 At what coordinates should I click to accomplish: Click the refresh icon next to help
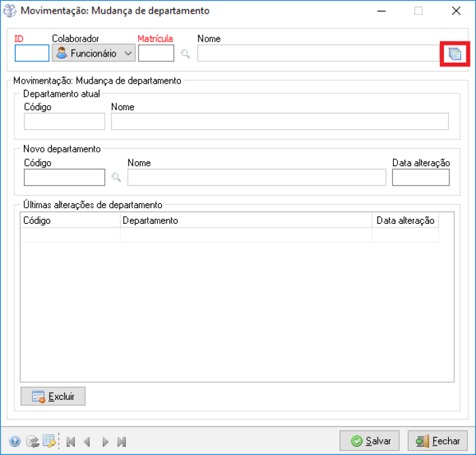click(x=32, y=441)
